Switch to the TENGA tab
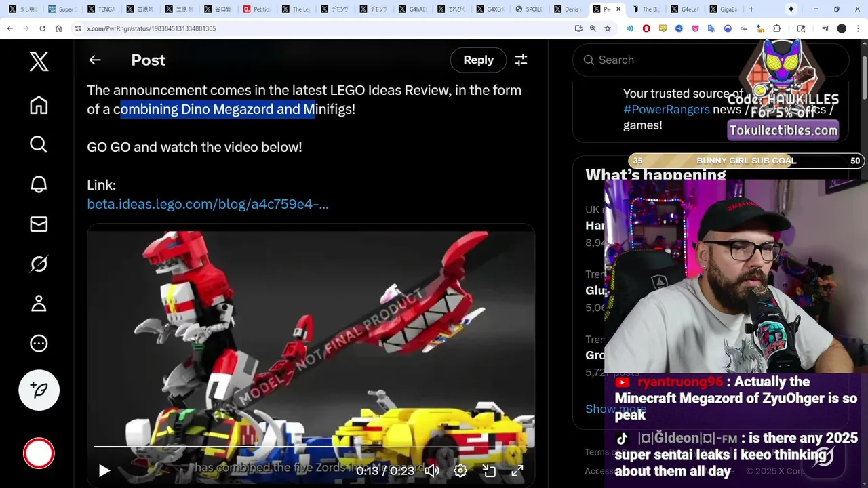 [101, 9]
